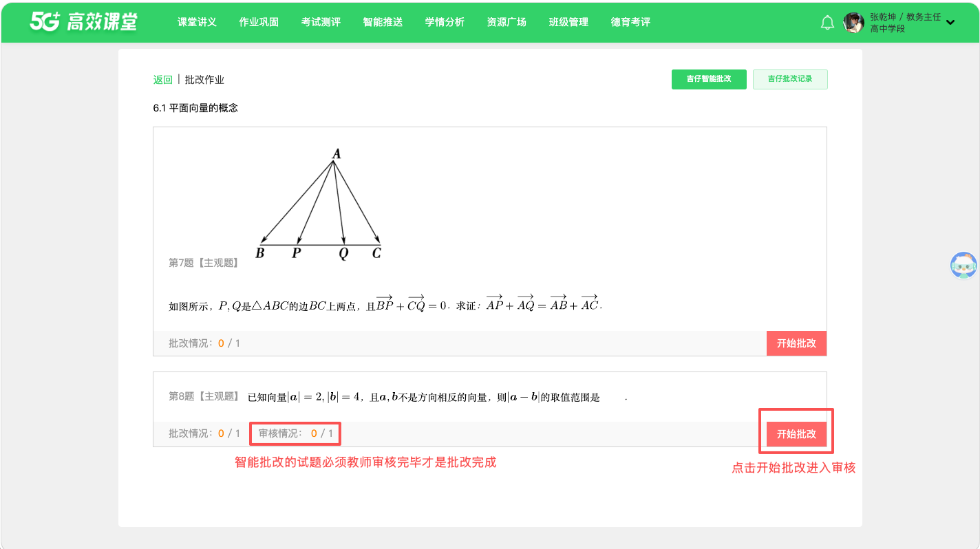Click the user avatar photo
Image resolution: width=980 pixels, height=549 pixels.
click(853, 23)
